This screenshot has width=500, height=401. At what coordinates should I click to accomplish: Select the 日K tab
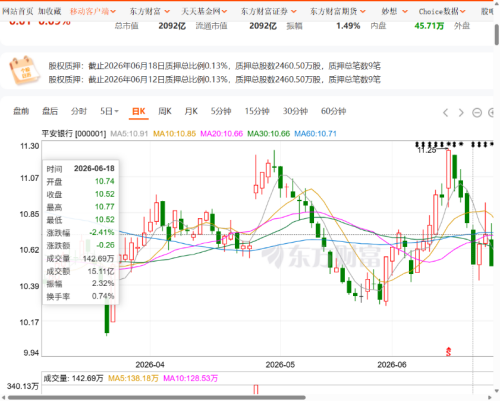pyautogui.click(x=139, y=111)
